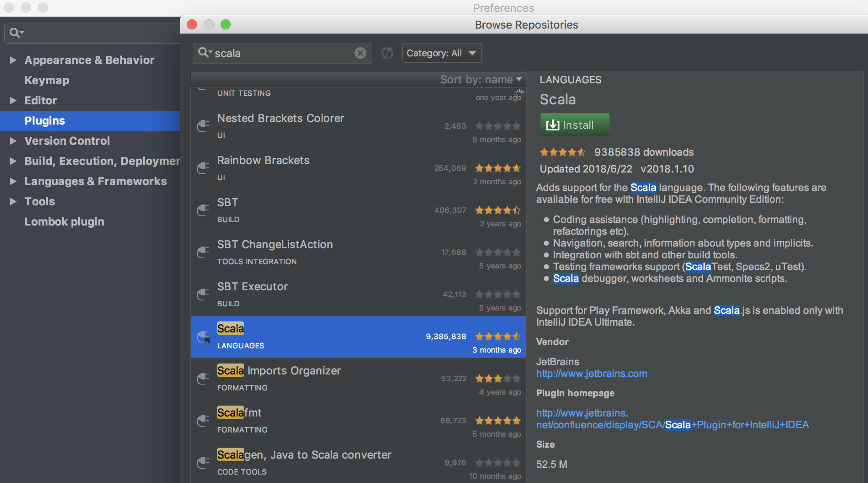Screen dimensions: 868x483
Task: Click the Preferences sidebar search field
Action: coord(93,33)
